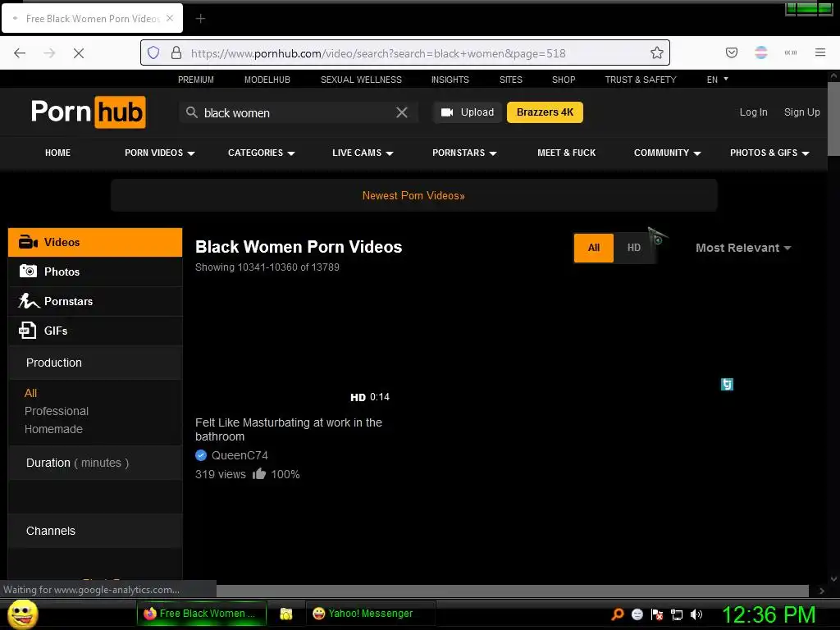The height and width of the screenshot is (630, 840).
Task: Click the Upload button
Action: tap(468, 112)
